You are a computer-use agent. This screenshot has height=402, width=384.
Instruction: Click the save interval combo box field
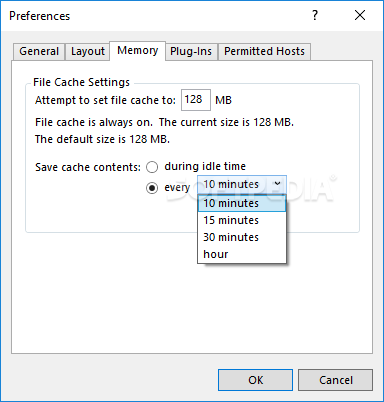tap(242, 184)
